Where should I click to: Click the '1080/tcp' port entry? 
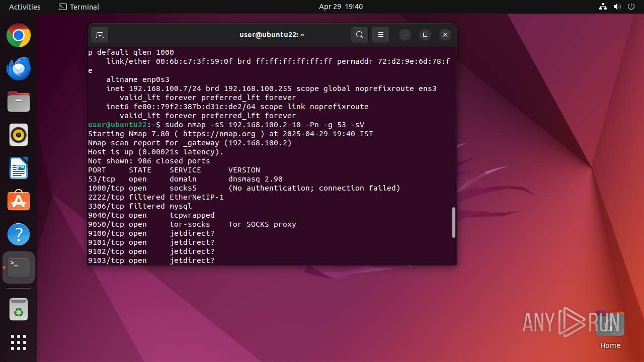pyautogui.click(x=106, y=188)
